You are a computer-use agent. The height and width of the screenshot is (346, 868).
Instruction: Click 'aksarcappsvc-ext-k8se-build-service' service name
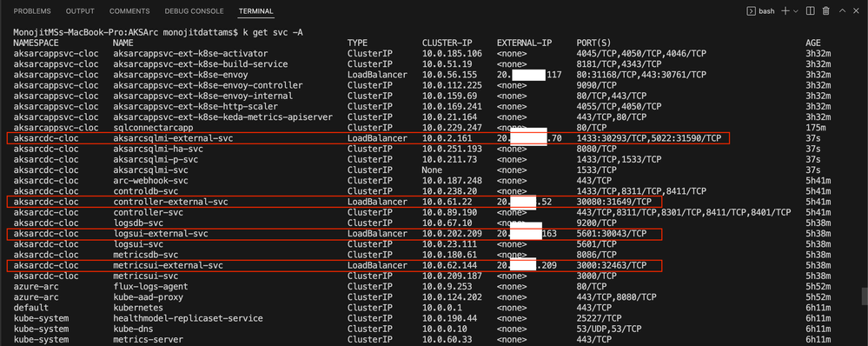coord(201,64)
